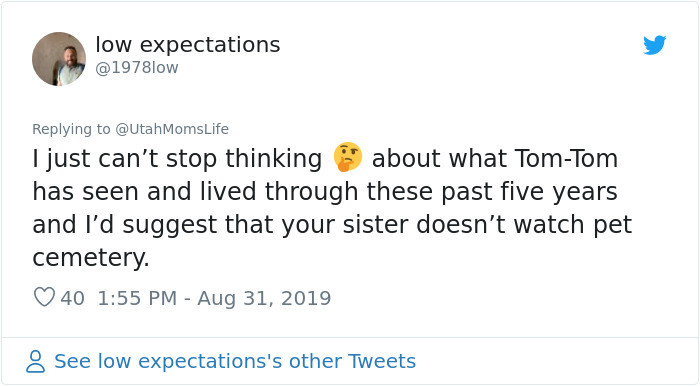
Task: Like the tweet with heart icon
Action: tap(44, 297)
